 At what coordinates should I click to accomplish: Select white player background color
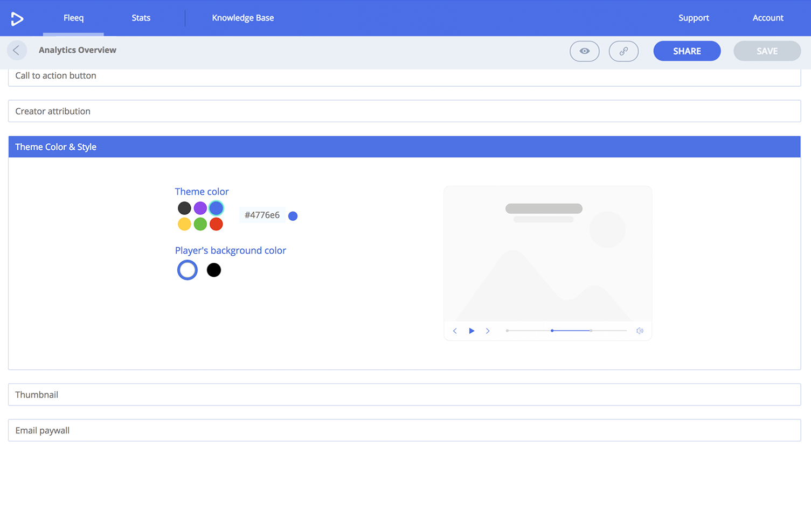click(x=188, y=270)
